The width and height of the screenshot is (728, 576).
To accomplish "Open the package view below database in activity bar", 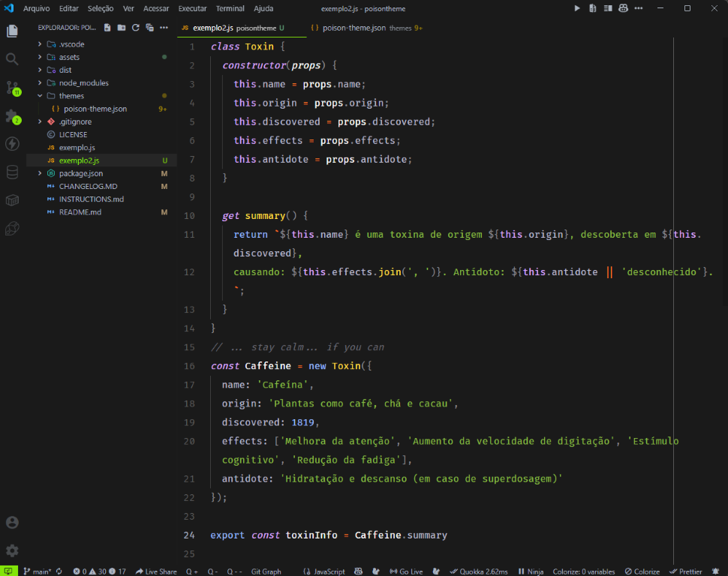I will point(12,200).
